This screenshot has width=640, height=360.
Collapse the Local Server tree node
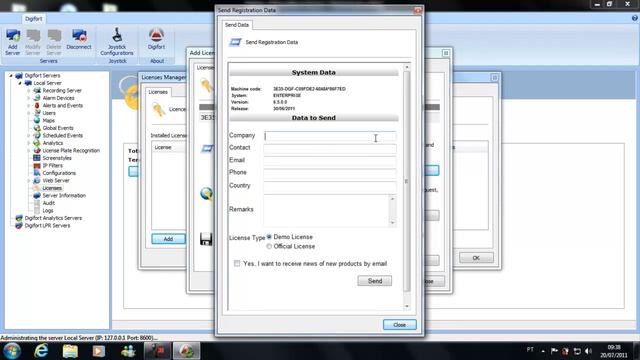tap(20, 83)
